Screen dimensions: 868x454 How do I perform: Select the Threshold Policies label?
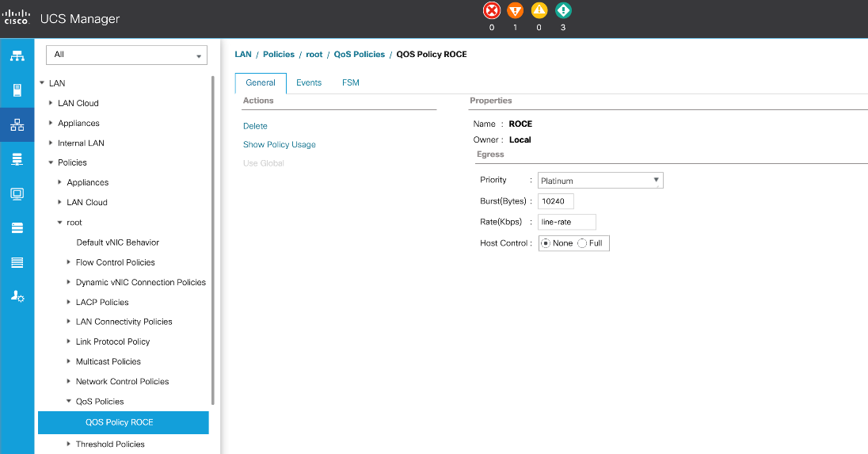[x=110, y=444]
